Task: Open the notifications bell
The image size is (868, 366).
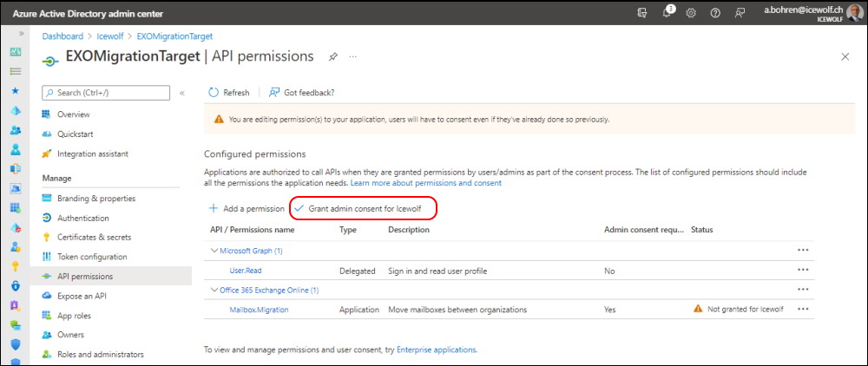Action: pos(667,13)
